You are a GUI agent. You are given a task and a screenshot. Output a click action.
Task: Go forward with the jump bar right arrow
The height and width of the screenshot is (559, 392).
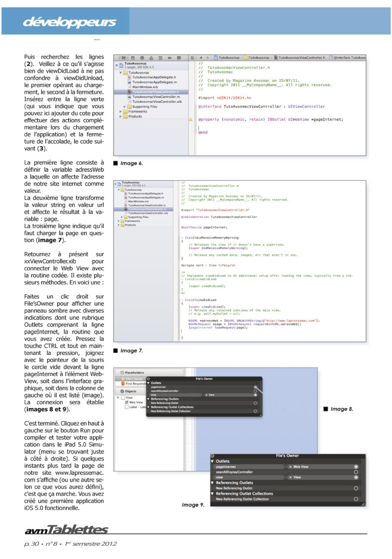[x=208, y=58]
